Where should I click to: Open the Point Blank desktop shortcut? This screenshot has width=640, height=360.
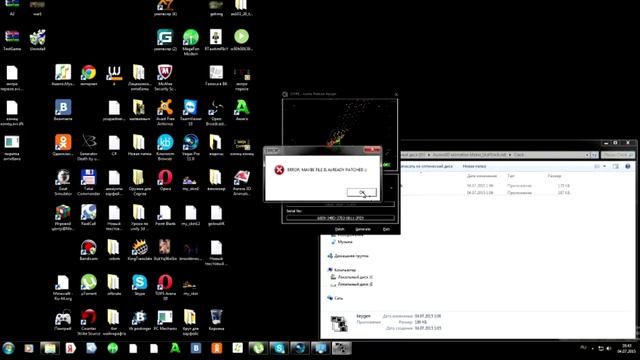(165, 215)
